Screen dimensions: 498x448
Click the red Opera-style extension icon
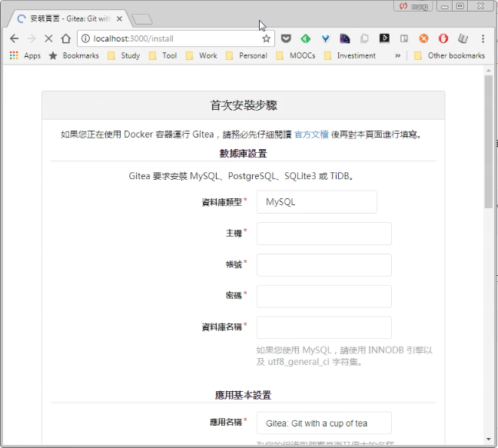point(443,38)
